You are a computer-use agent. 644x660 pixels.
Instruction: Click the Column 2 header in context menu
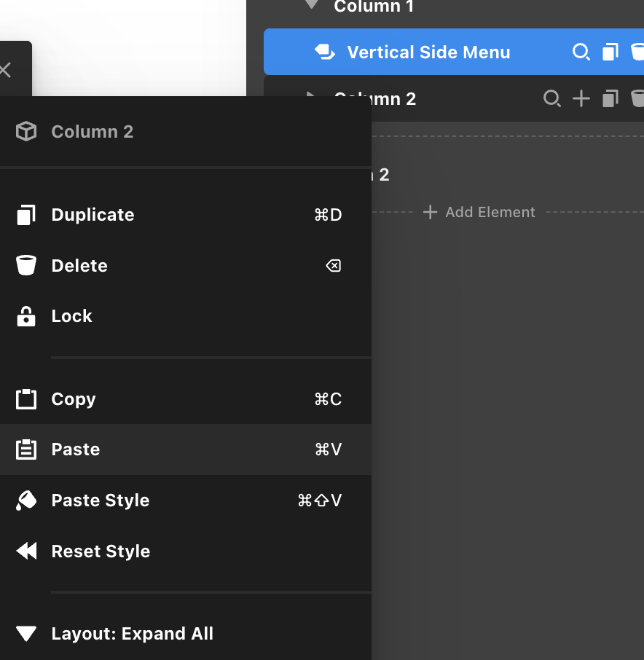click(x=92, y=132)
